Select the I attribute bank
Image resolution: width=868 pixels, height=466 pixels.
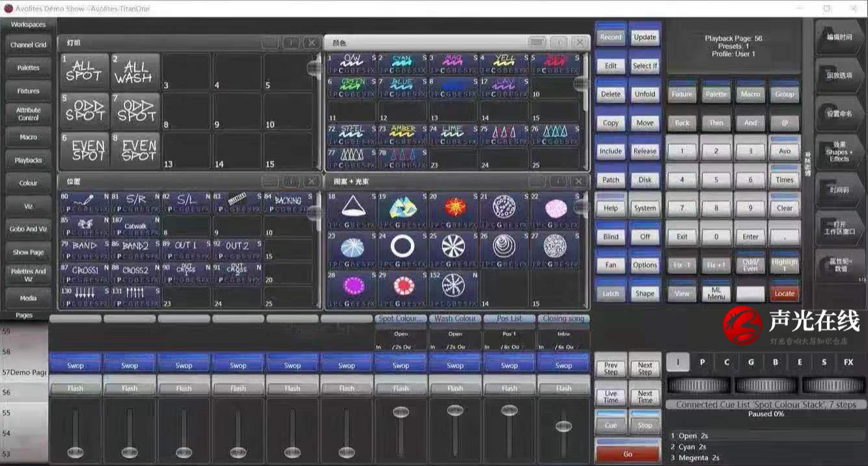pyautogui.click(x=678, y=362)
